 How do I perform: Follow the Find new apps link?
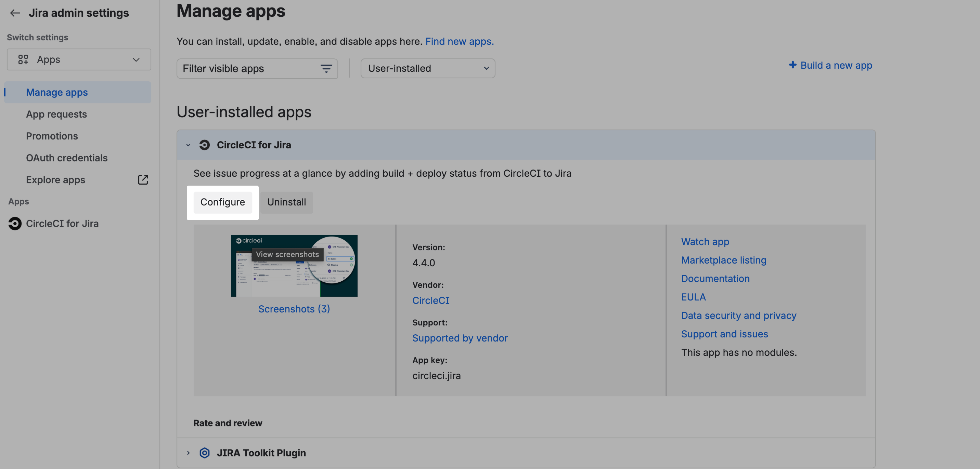coord(459,41)
